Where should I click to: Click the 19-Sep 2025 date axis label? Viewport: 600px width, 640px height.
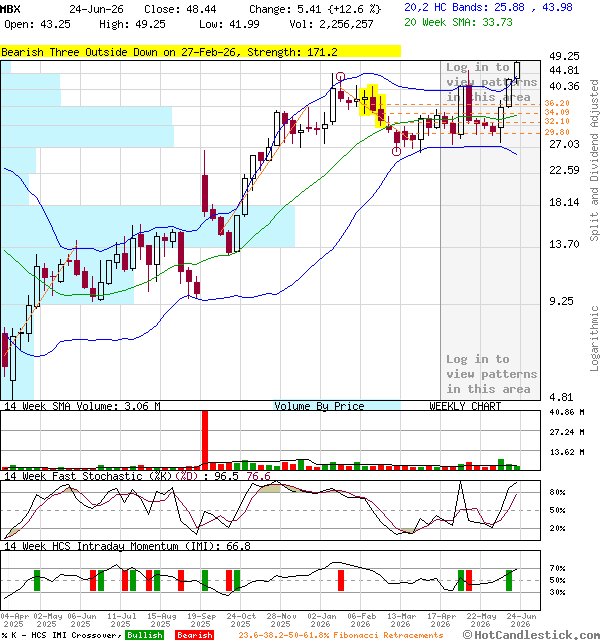point(201,620)
